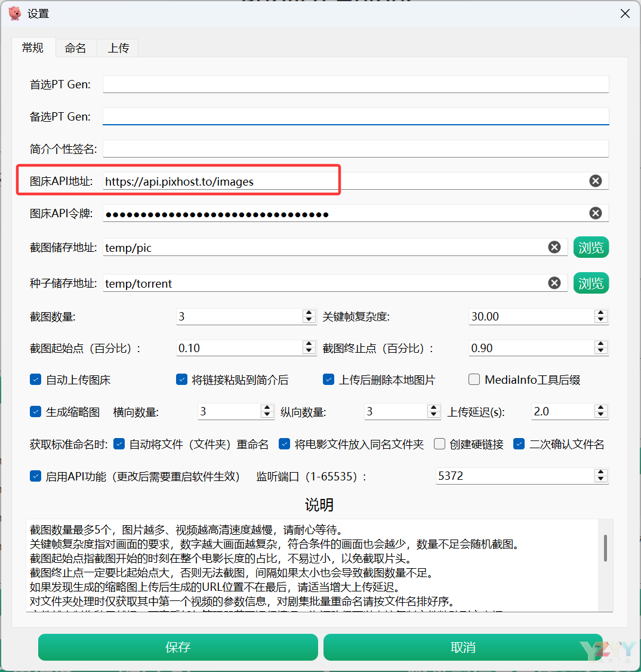Screen dimensions: 641x672
Task: Toggle 将链接粘贴到简介后 checkbox
Action: (x=181, y=380)
